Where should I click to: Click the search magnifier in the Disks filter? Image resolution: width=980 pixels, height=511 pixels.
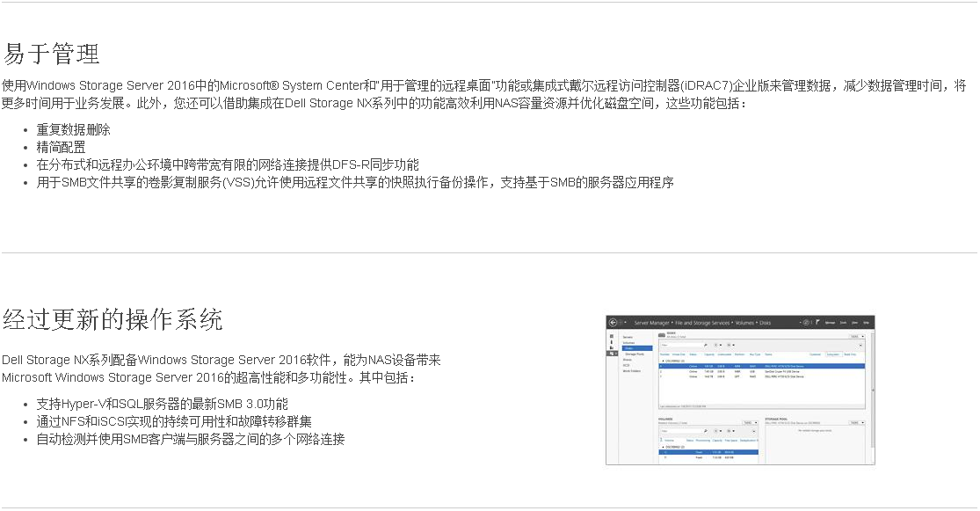point(707,345)
